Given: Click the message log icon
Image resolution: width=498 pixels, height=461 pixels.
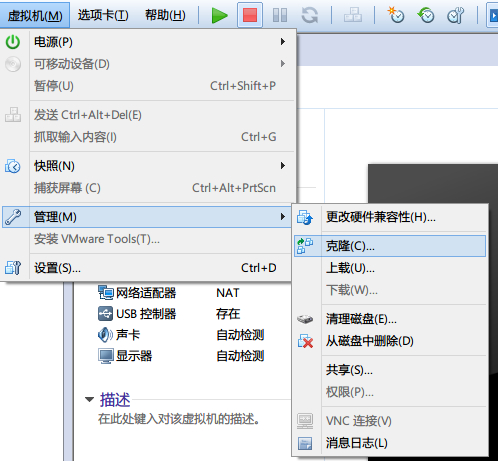Looking at the screenshot, I should click(305, 443).
